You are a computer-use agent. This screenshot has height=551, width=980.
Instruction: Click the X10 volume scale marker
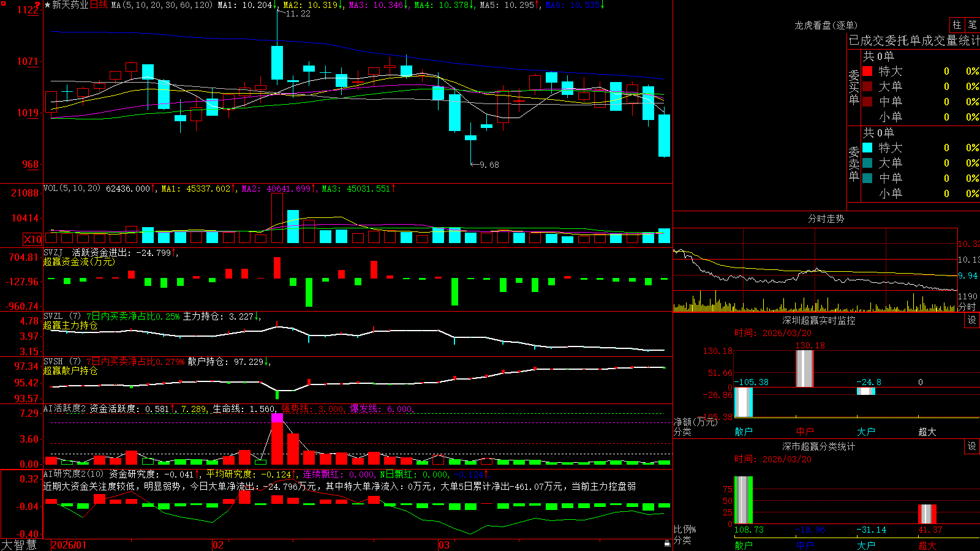pyautogui.click(x=32, y=239)
